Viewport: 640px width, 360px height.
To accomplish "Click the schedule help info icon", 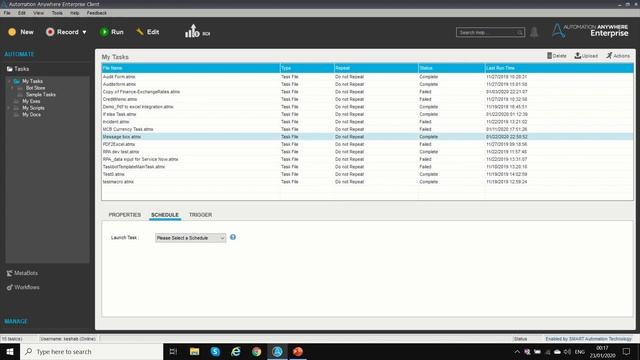I will click(x=233, y=237).
